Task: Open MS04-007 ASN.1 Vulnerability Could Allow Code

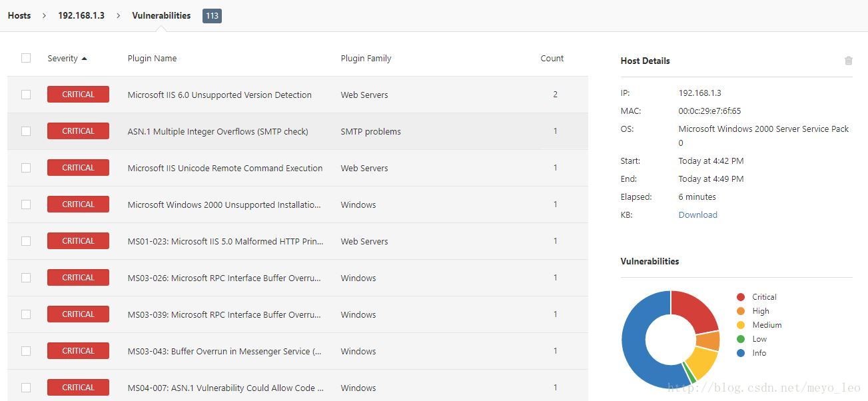Action: [x=225, y=388]
